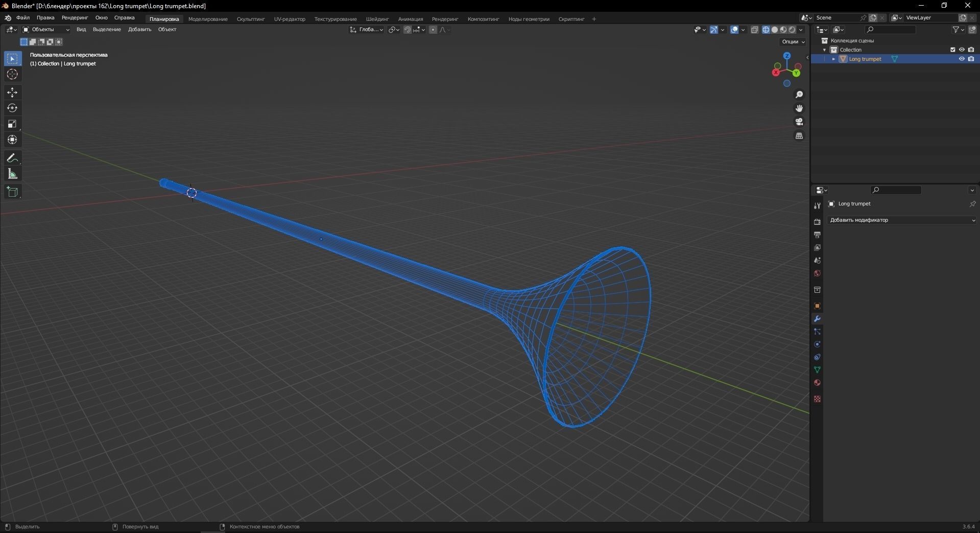
Task: Disable Collection render visibility camera icon
Action: tap(971, 50)
